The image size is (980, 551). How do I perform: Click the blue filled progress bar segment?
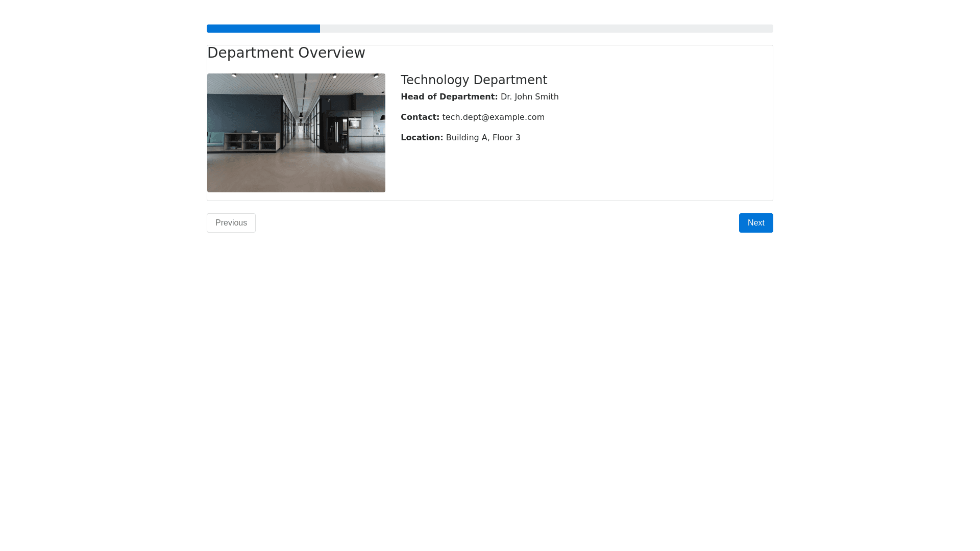pos(263,29)
